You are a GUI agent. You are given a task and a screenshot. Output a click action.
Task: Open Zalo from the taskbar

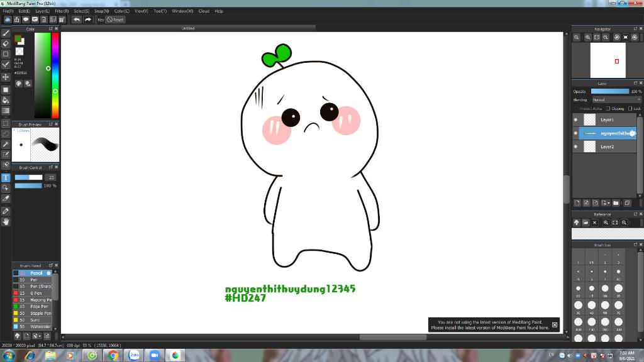134,356
